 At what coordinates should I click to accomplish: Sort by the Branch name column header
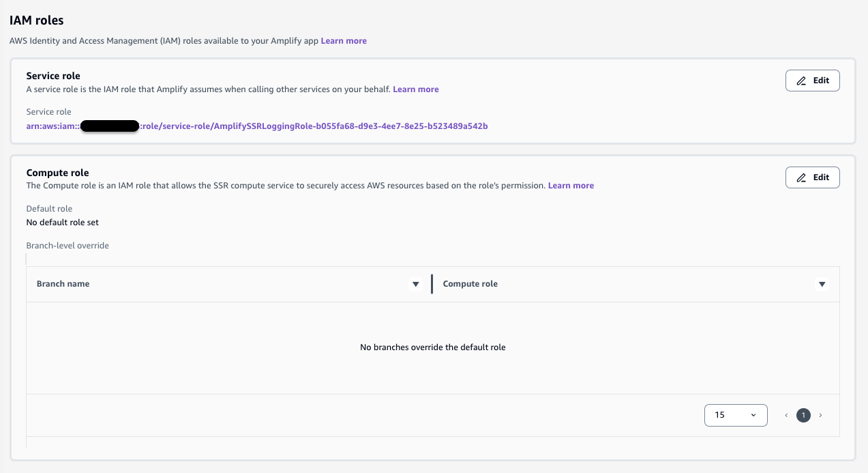[x=63, y=284]
